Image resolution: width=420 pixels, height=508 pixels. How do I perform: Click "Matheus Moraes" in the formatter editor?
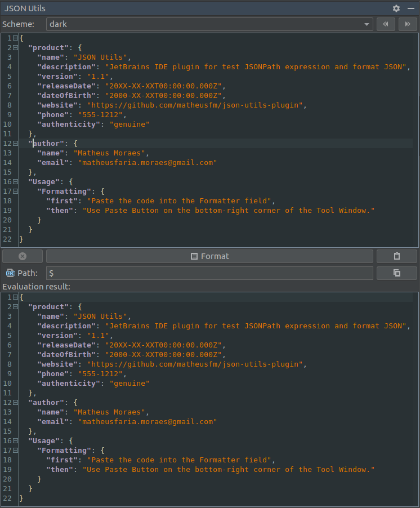(109, 153)
